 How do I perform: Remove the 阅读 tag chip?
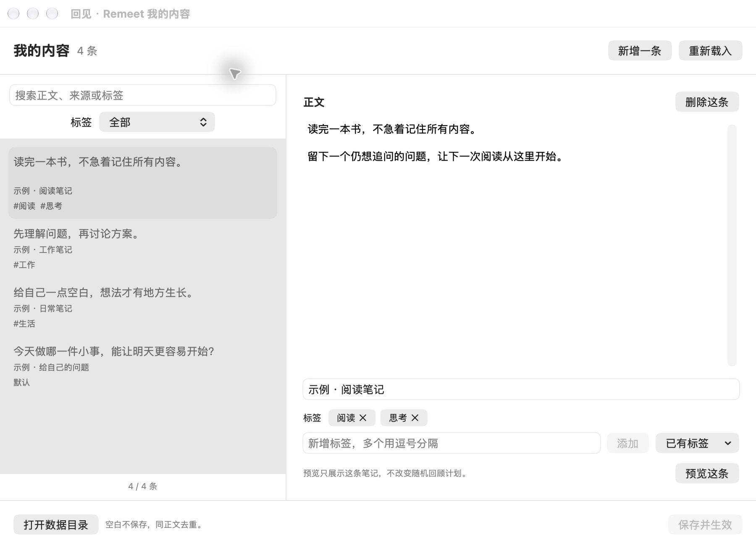point(363,418)
